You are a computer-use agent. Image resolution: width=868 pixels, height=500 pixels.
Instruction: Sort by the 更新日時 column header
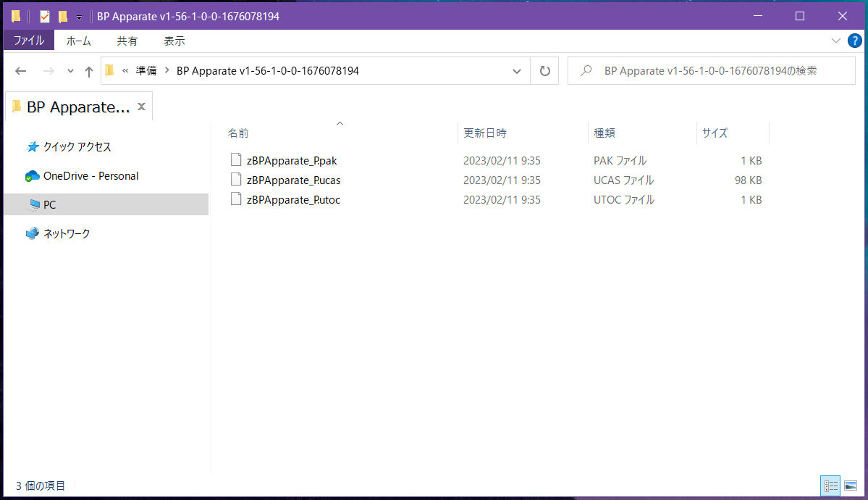pos(485,133)
